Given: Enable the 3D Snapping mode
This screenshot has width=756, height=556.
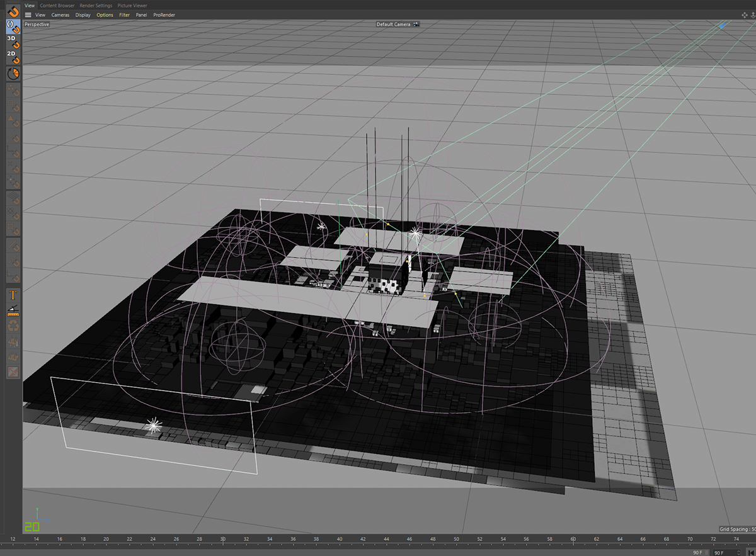Looking at the screenshot, I should pyautogui.click(x=13, y=42).
